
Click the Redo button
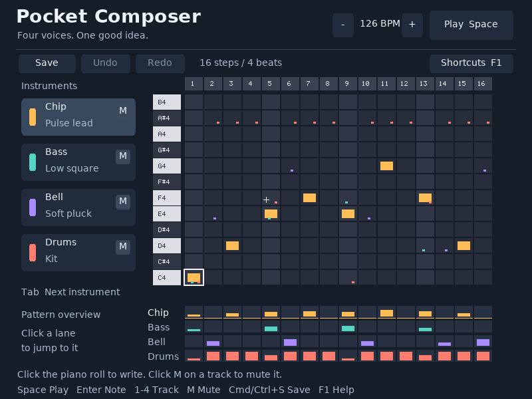point(160,63)
